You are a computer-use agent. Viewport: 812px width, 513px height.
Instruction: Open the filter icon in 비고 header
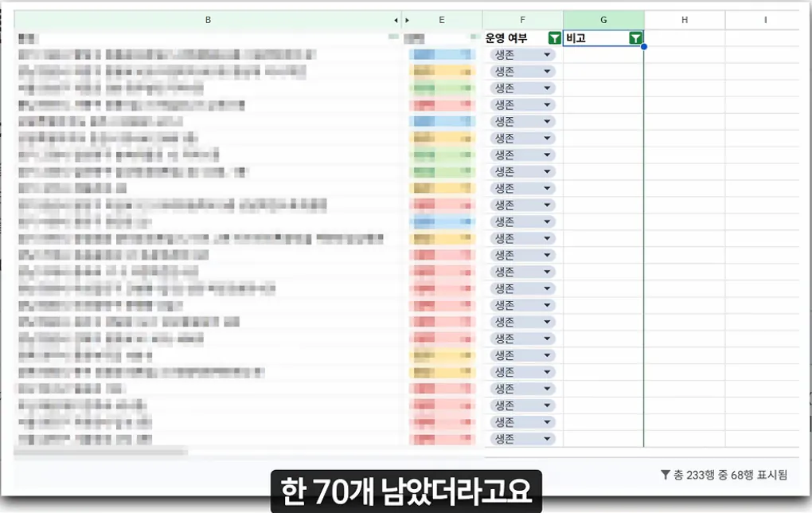coord(635,37)
